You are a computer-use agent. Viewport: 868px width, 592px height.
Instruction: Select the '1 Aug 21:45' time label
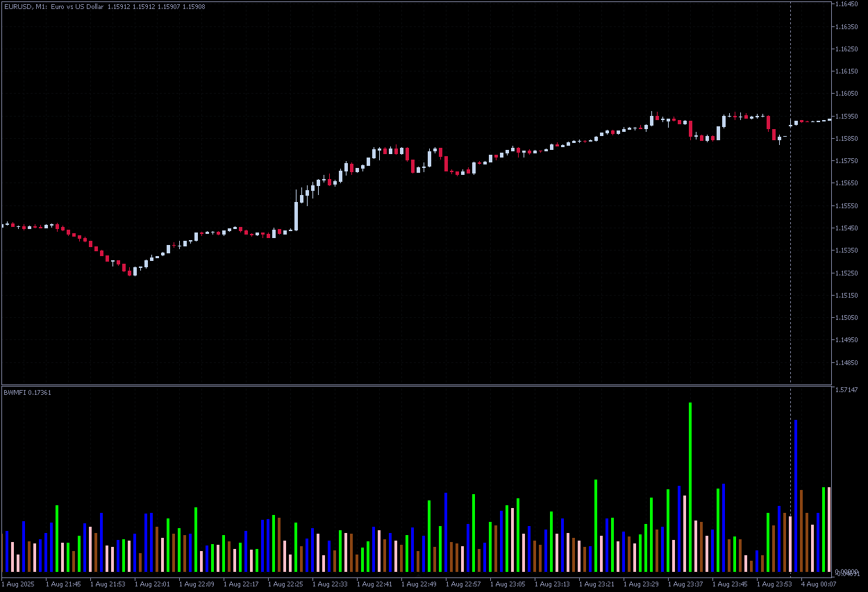click(63, 584)
